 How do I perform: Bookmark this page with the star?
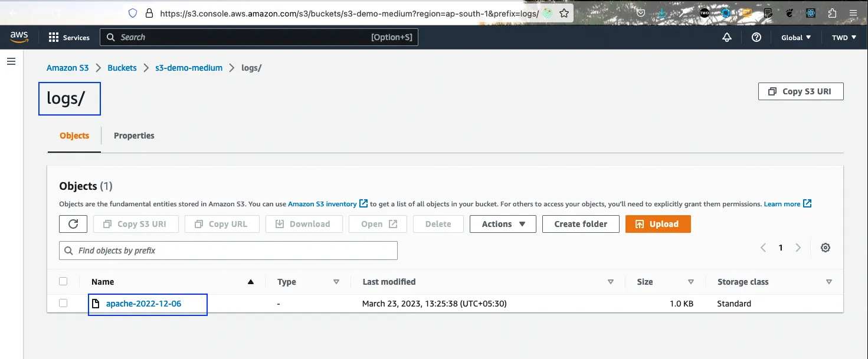click(x=564, y=13)
